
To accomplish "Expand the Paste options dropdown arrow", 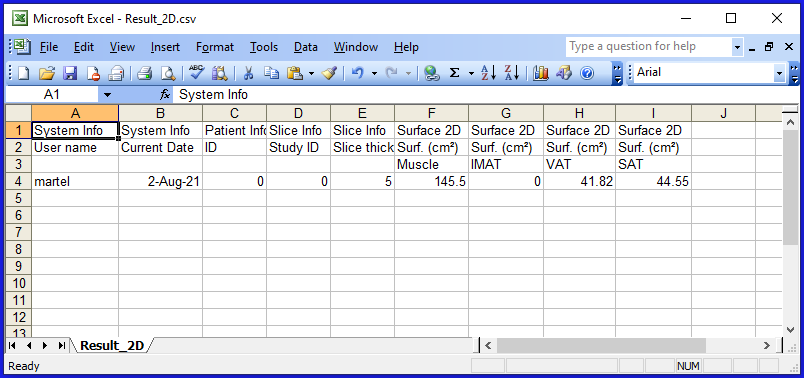I will coord(311,74).
